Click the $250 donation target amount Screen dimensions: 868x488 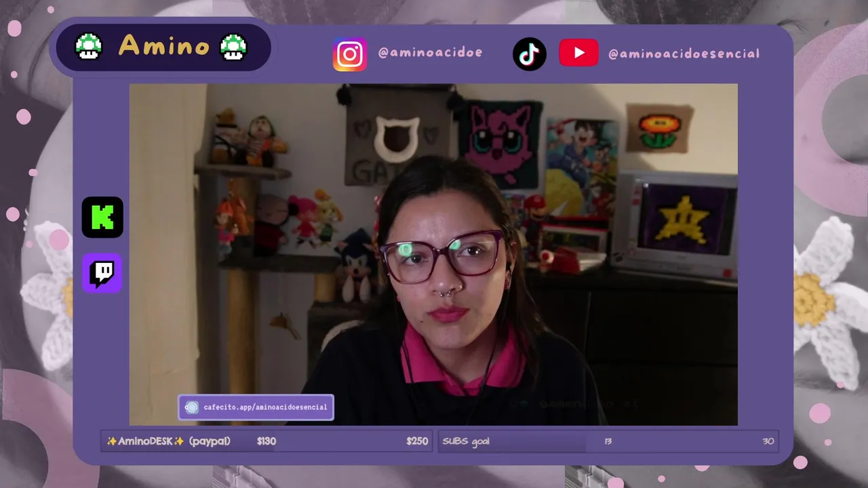(x=417, y=441)
